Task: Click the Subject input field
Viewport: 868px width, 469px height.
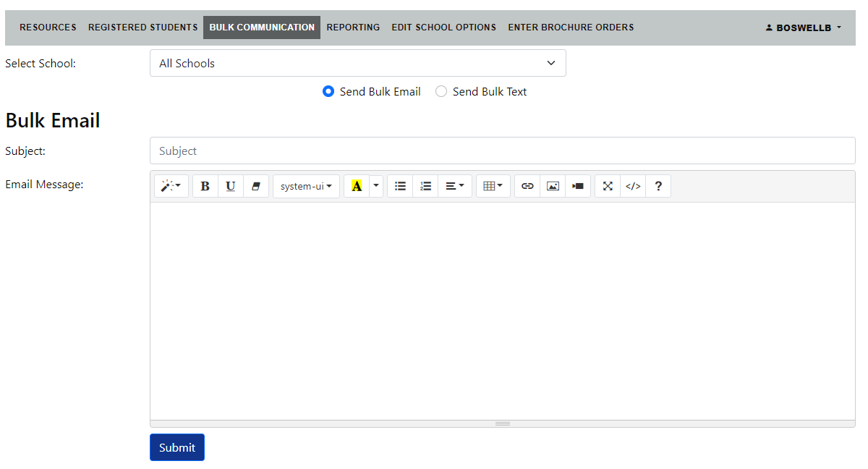Action: point(503,151)
